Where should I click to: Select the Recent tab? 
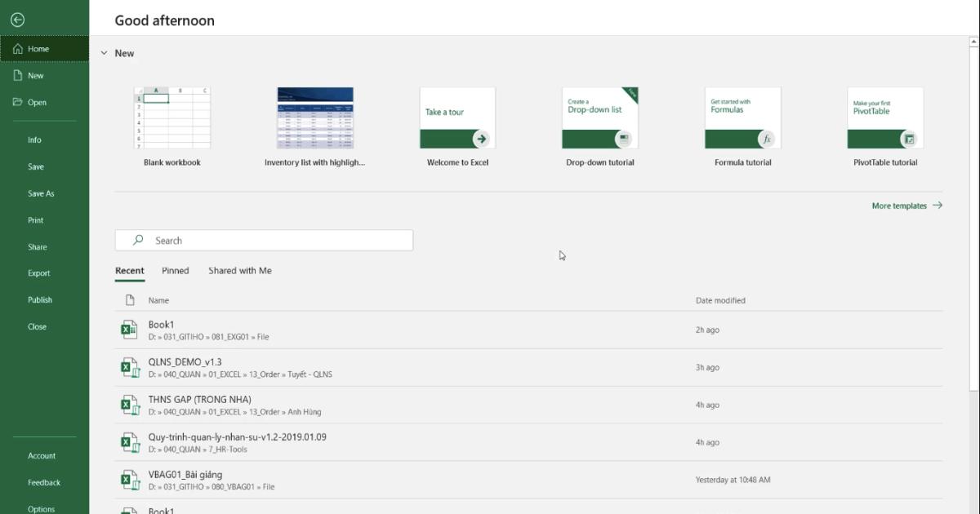pyautogui.click(x=129, y=270)
